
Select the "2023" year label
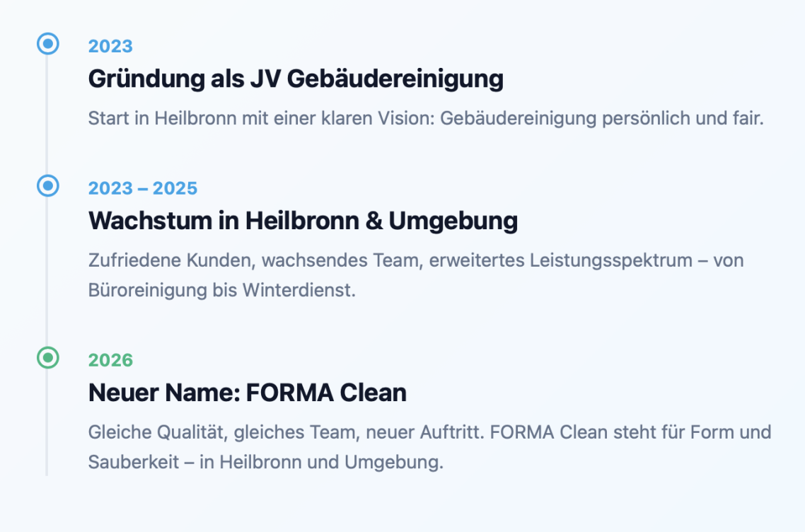point(110,47)
